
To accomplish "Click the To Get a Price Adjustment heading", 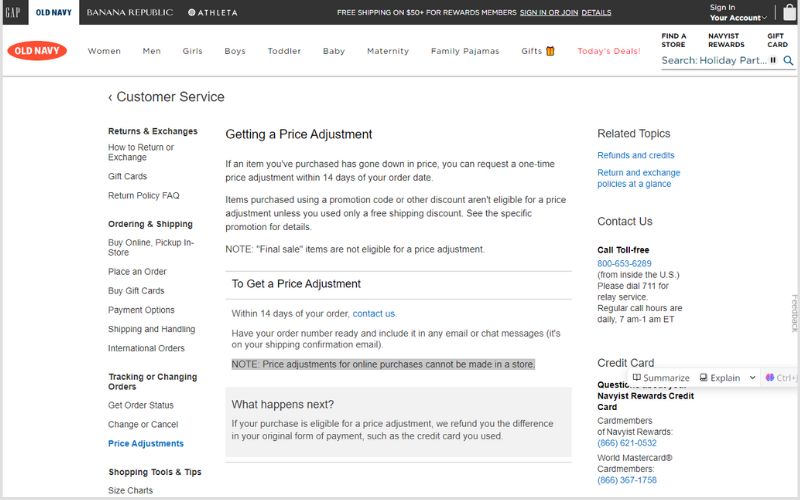I will (296, 284).
